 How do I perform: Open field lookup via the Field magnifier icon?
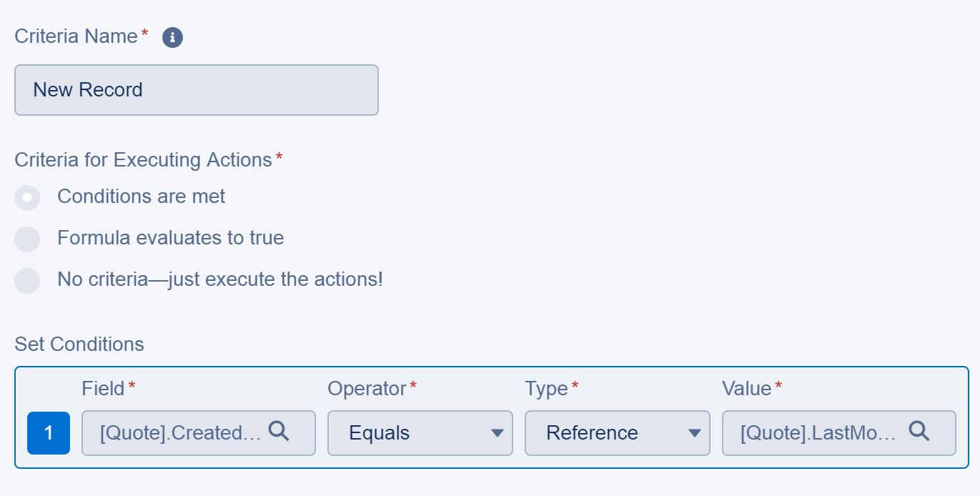pos(279,431)
